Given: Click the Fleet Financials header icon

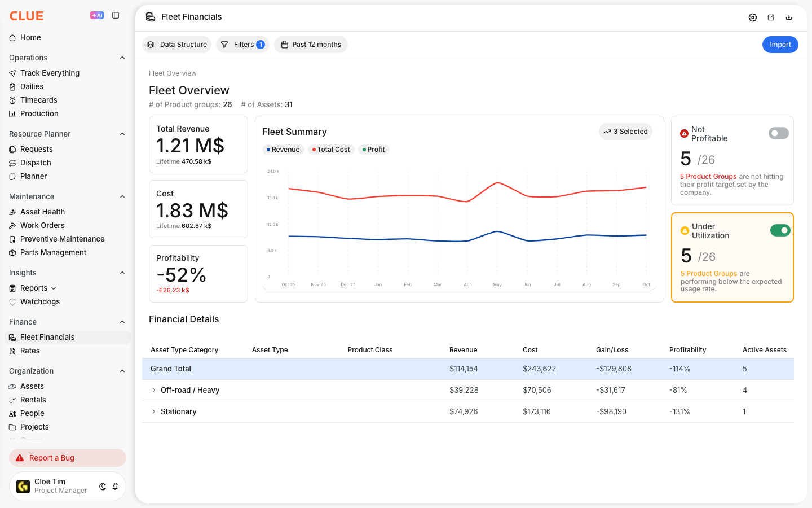Looking at the screenshot, I should coord(151,17).
